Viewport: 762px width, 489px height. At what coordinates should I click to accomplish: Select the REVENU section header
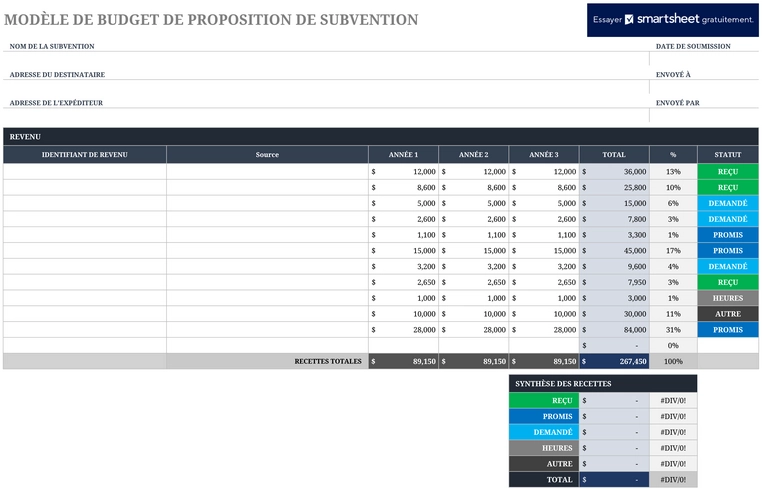tap(381, 137)
